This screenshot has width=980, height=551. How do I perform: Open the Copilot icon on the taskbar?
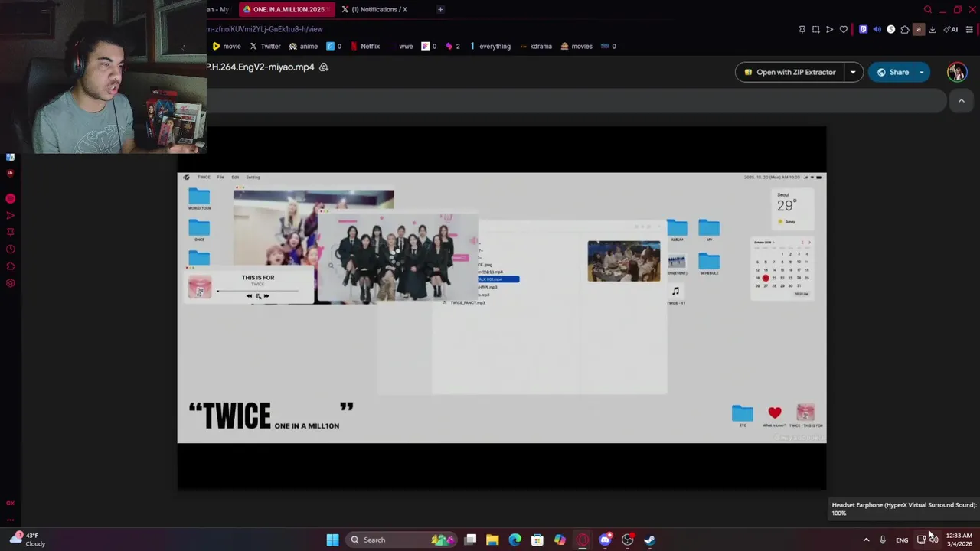560,540
